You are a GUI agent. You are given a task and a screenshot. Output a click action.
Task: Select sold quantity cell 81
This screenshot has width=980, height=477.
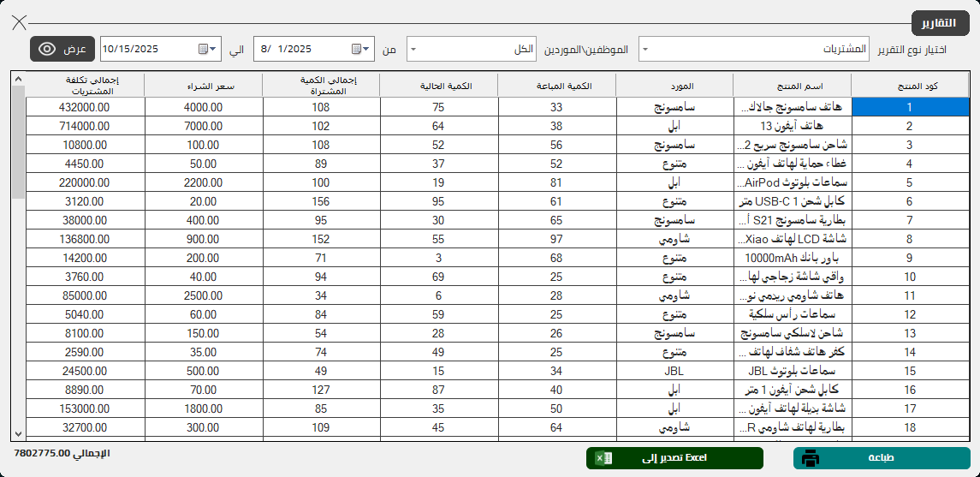556,182
